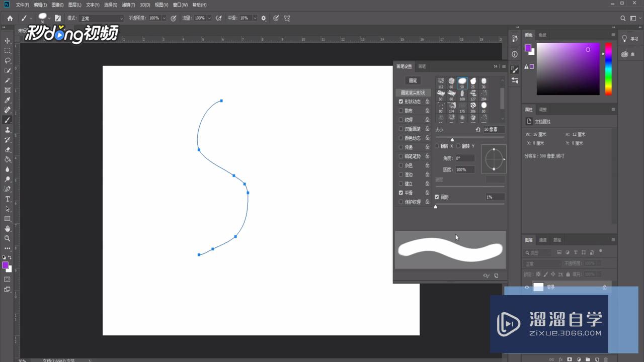The image size is (644, 362).
Task: Open smoothing options gear icon
Action: 264,18
